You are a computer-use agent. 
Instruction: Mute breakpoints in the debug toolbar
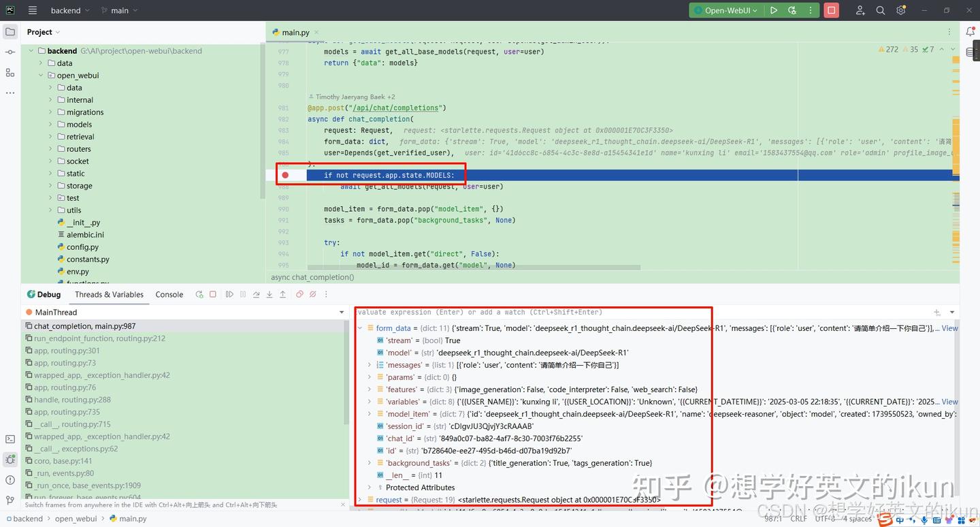coord(312,294)
